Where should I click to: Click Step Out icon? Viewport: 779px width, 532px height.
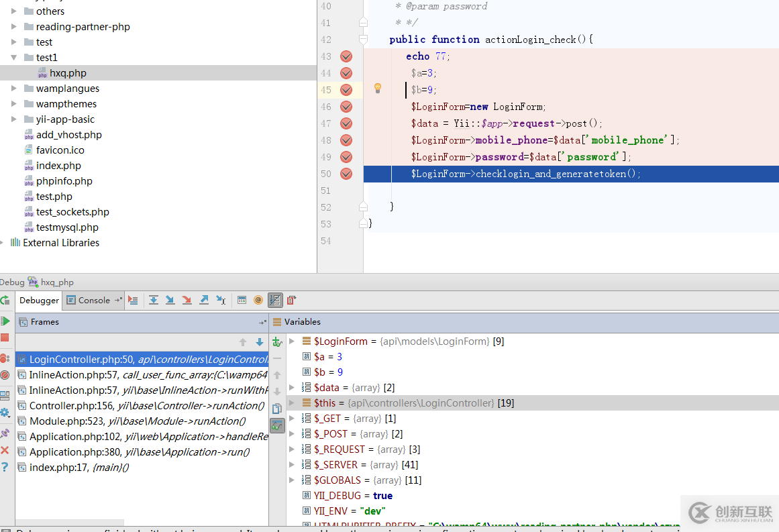[204, 300]
